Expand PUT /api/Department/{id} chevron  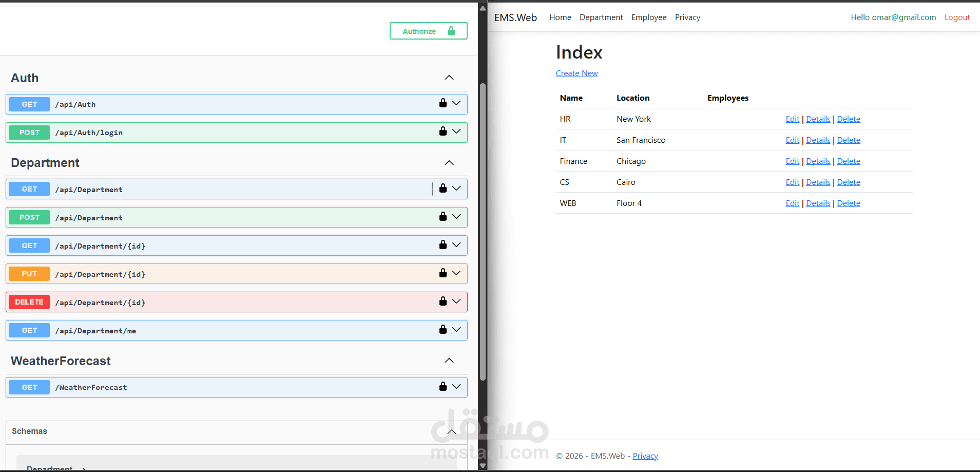click(456, 273)
